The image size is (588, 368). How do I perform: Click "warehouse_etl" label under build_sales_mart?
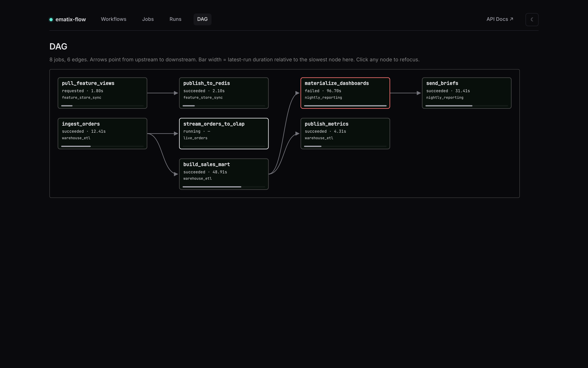pos(197,179)
